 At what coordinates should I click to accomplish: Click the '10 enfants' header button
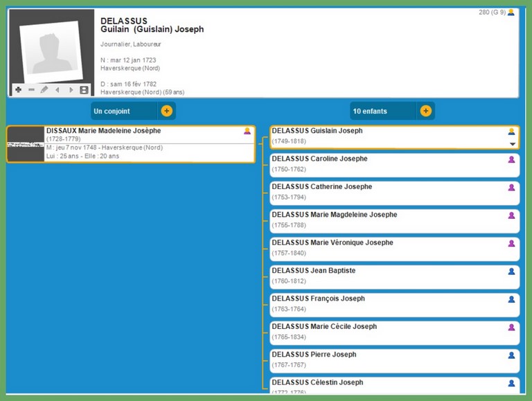(x=382, y=111)
